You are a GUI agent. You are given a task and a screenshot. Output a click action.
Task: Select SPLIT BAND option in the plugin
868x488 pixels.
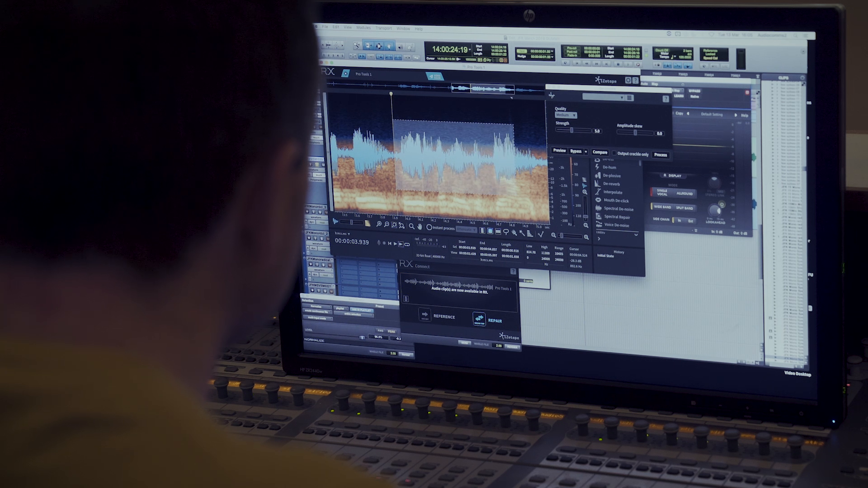click(x=684, y=208)
